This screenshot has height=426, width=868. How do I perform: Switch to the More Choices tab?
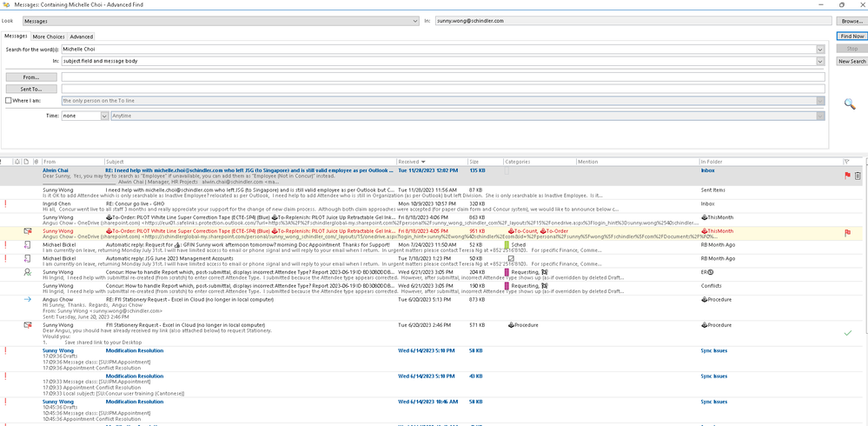click(x=49, y=37)
